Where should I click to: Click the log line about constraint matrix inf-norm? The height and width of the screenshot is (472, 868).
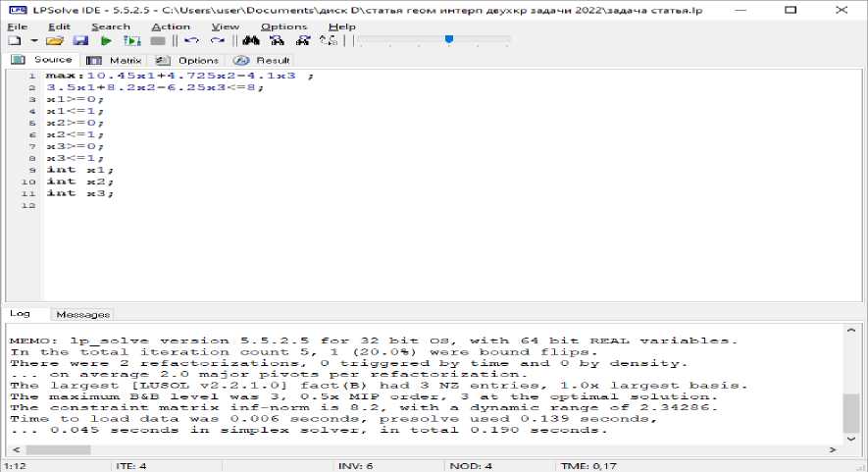click(x=364, y=408)
